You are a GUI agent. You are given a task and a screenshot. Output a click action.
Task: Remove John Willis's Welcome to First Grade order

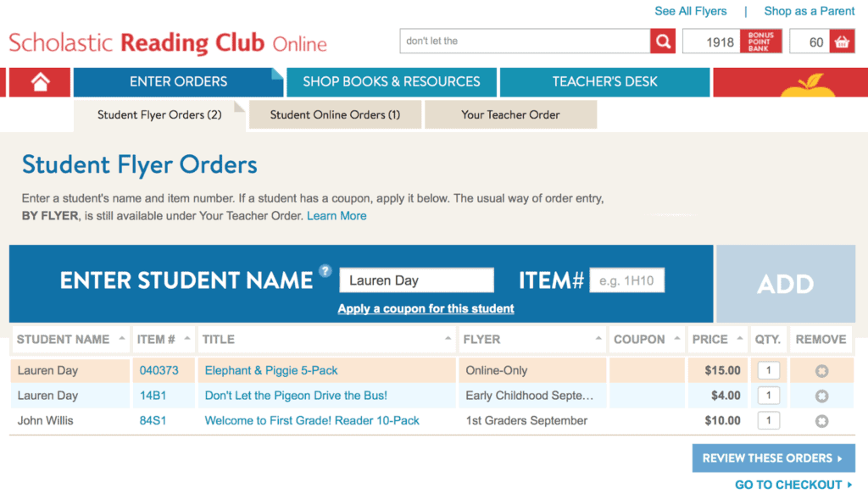pyautogui.click(x=821, y=420)
